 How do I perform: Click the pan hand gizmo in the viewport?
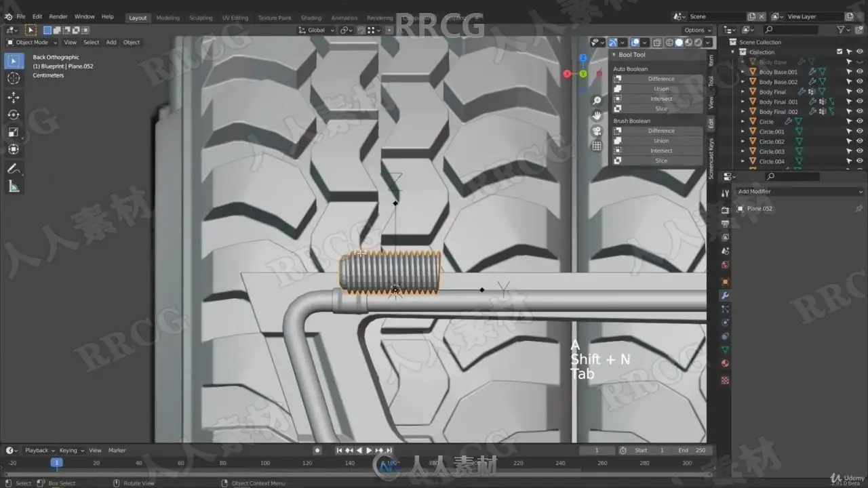(597, 116)
